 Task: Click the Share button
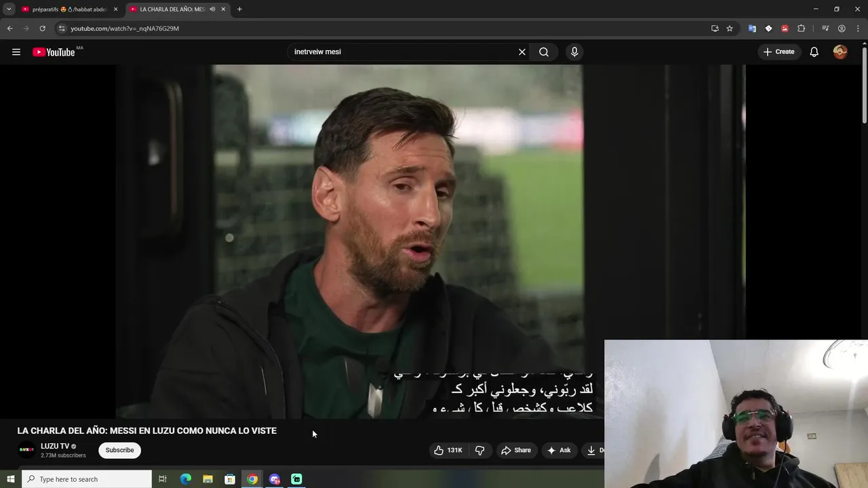coord(516,450)
